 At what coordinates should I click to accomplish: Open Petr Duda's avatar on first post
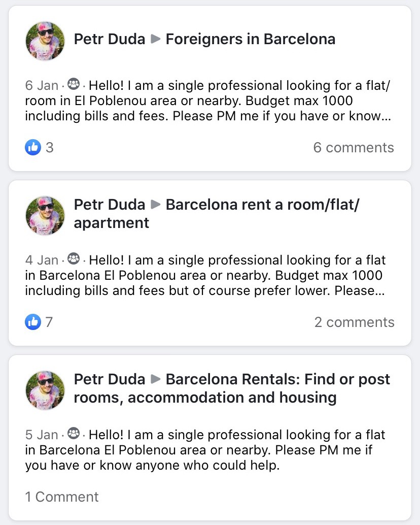pyautogui.click(x=45, y=41)
